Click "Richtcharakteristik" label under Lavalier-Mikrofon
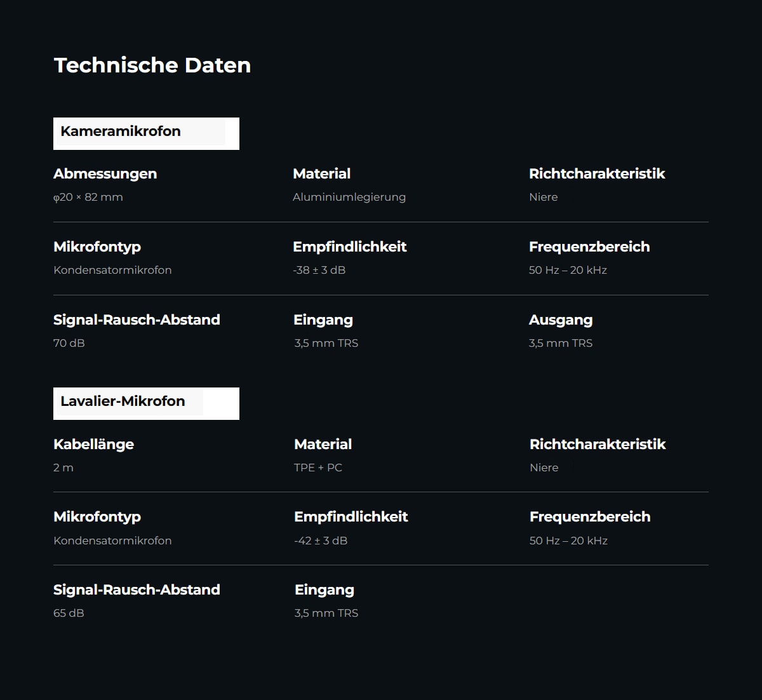 (x=598, y=445)
